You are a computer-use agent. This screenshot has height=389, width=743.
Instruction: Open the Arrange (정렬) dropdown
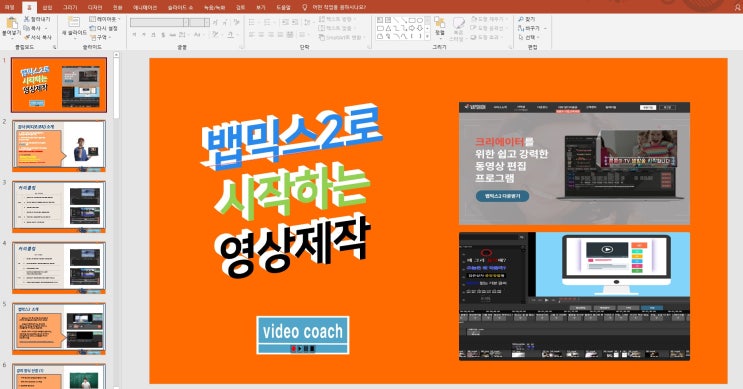[440, 27]
